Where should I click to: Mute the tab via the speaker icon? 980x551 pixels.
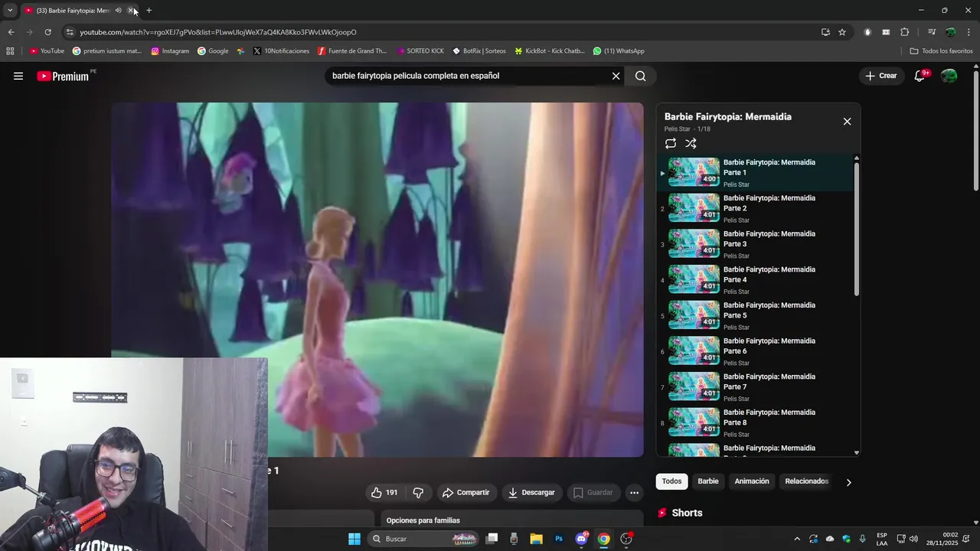tap(118, 11)
